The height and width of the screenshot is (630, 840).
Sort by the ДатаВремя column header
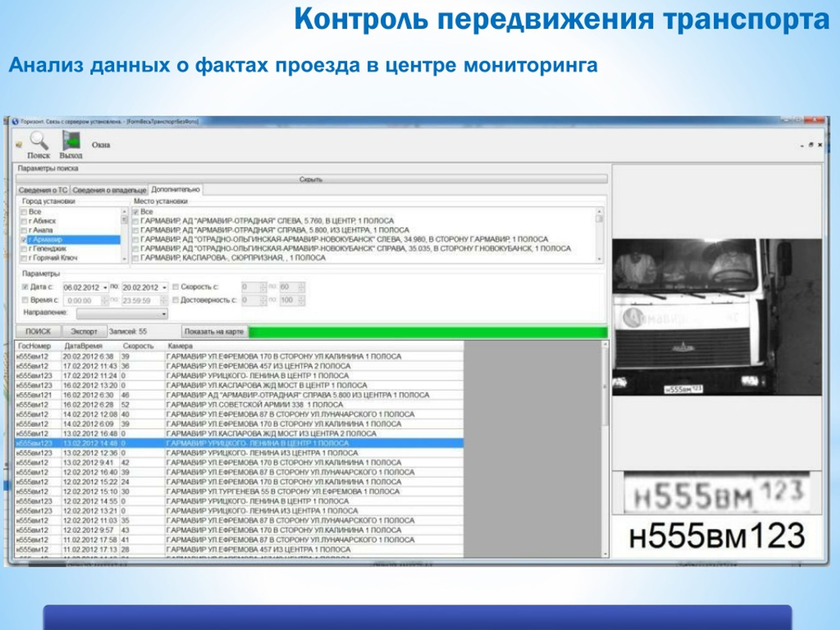point(84,346)
